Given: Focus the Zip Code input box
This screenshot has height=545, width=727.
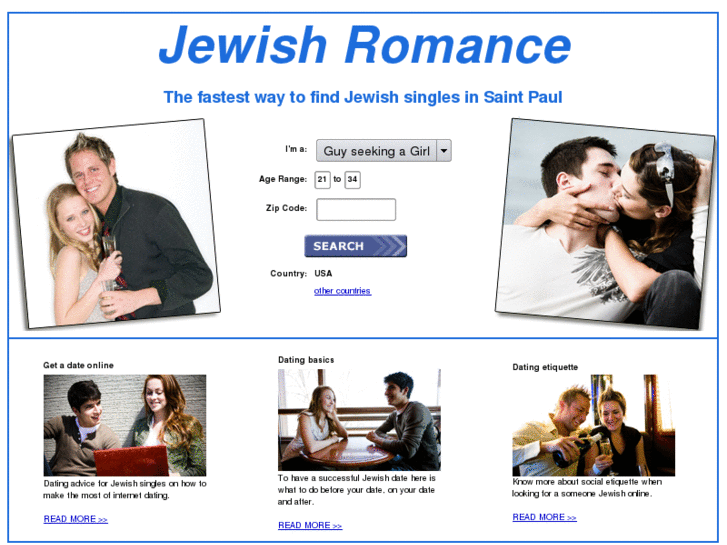Looking at the screenshot, I should click(356, 210).
